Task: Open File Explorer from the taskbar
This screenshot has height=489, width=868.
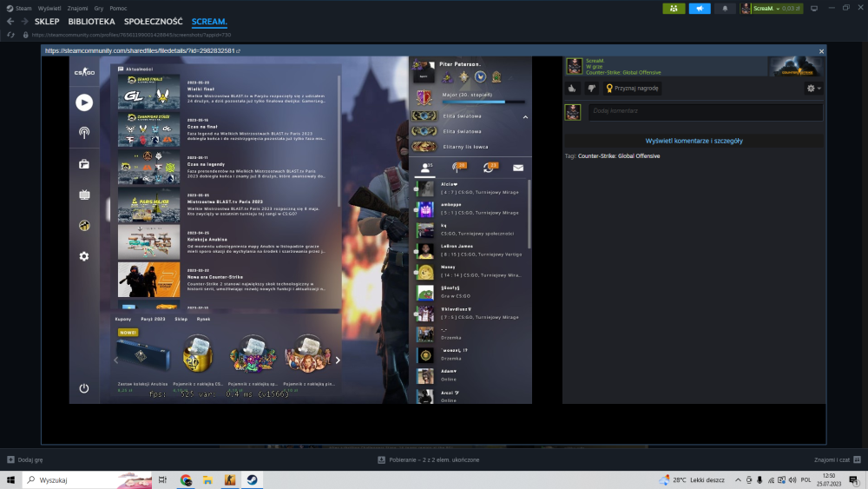Action: [207, 479]
